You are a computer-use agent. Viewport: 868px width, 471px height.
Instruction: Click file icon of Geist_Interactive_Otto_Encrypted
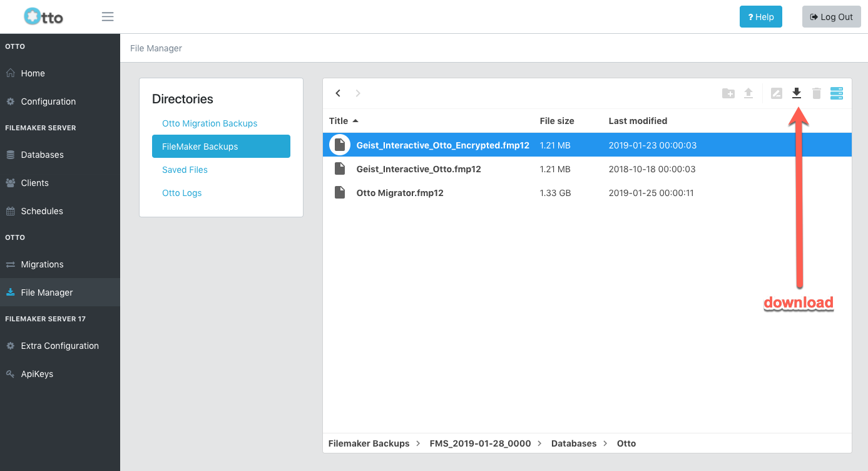[x=340, y=145]
